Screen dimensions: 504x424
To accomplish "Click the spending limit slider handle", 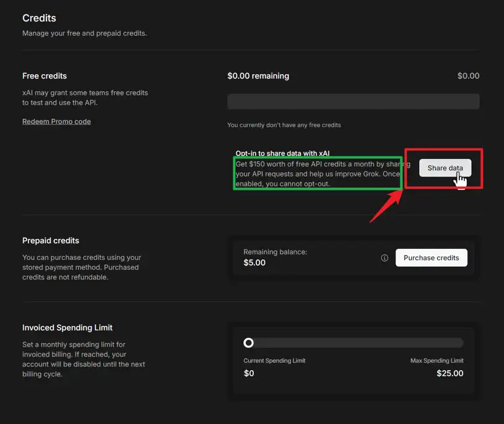I will (x=248, y=343).
